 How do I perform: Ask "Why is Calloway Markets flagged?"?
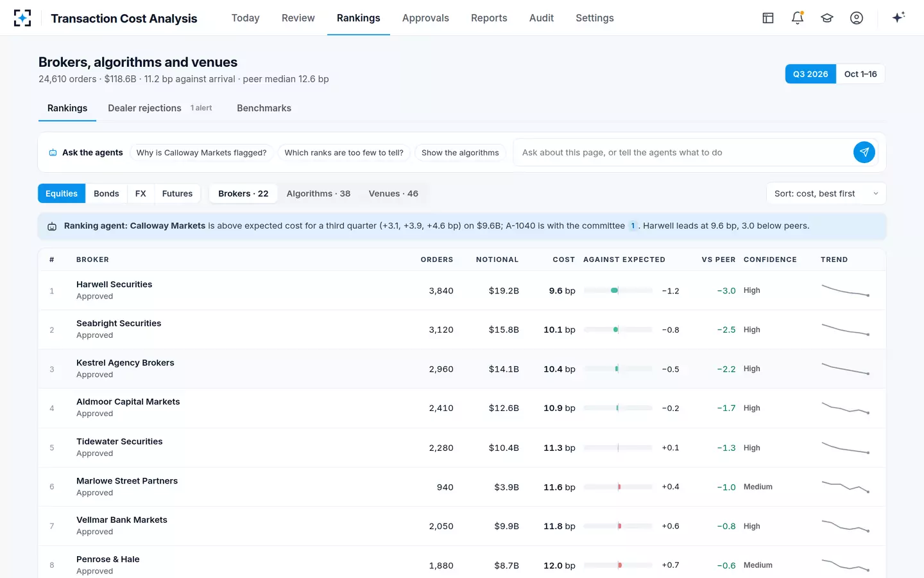201,153
